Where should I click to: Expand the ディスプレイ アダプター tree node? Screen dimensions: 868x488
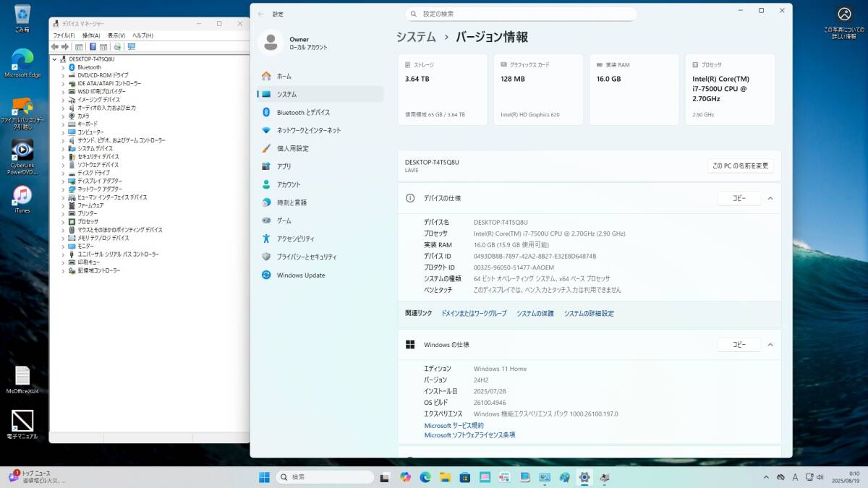click(x=64, y=181)
